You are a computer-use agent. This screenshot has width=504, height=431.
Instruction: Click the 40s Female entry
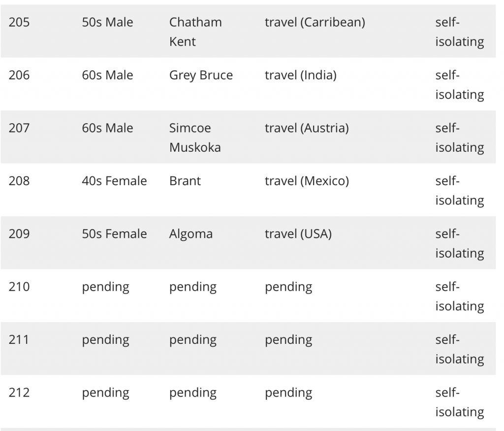pos(114,181)
